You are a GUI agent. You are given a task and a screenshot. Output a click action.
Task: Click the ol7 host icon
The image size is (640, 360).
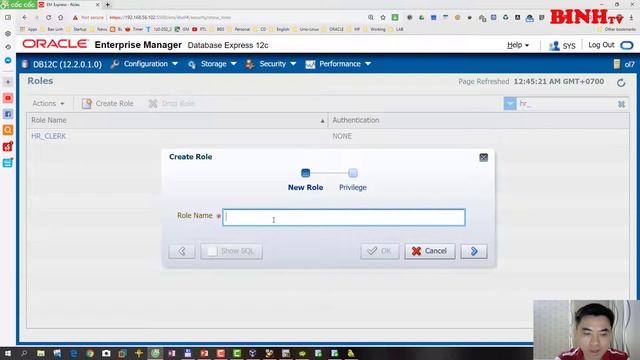(x=617, y=64)
